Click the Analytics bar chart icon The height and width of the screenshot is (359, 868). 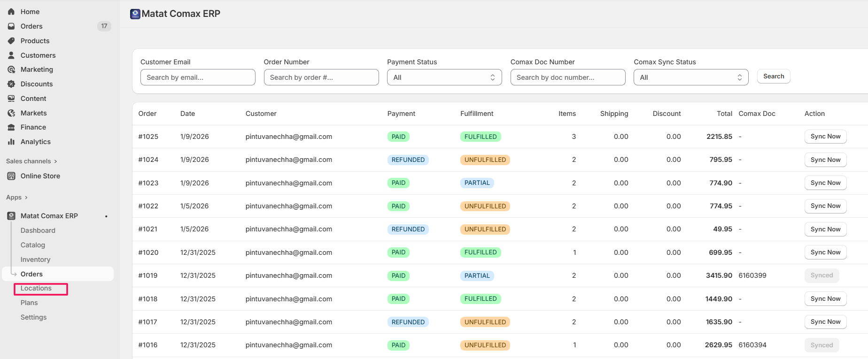point(11,142)
